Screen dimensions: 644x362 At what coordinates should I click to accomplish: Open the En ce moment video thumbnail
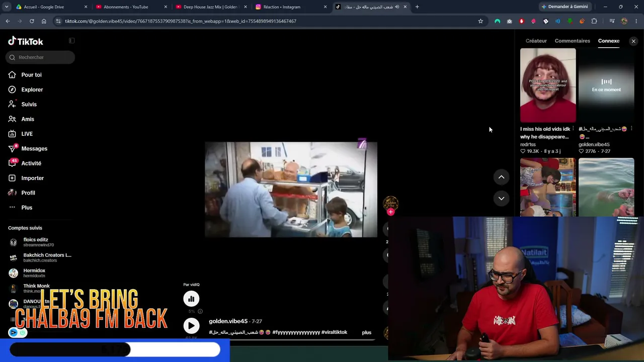point(606,85)
